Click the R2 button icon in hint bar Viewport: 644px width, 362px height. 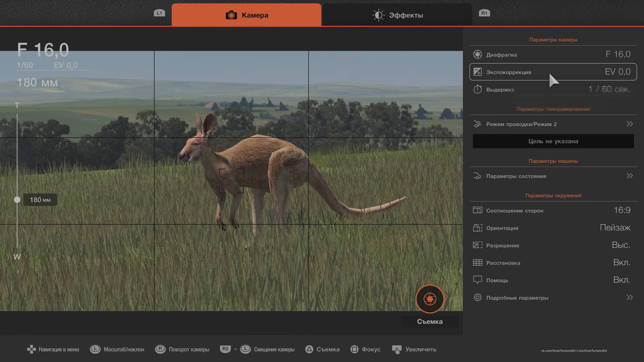225,349
